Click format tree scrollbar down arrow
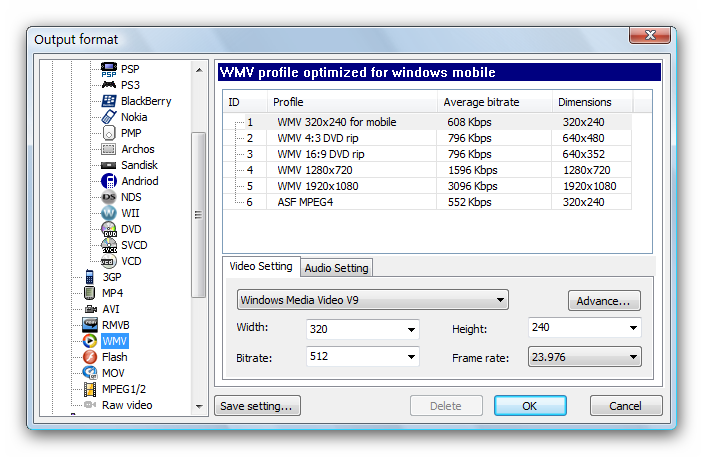Screen dimensions: 704x457 [x=199, y=407]
